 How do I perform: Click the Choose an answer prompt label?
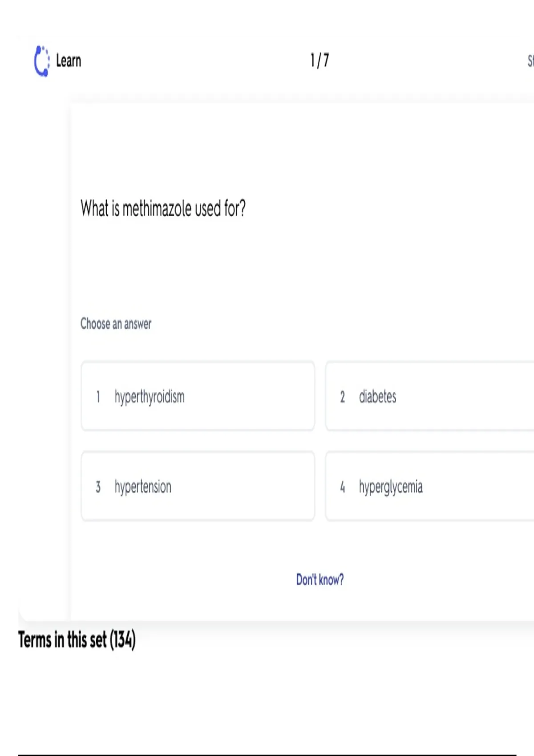pyautogui.click(x=116, y=324)
